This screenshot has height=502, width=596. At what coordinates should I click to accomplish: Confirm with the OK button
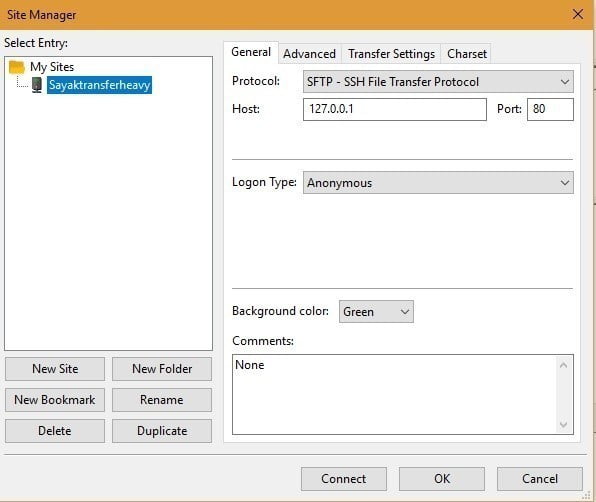(x=442, y=479)
